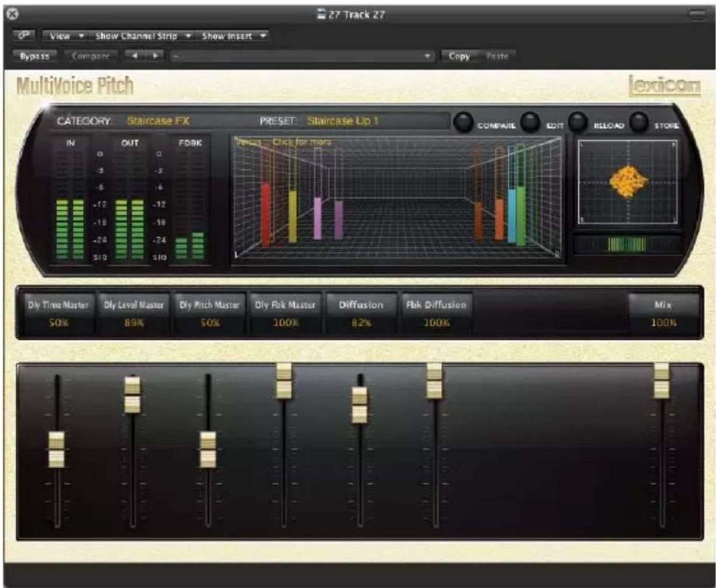Screen dimensions: 716x588
Task: Select the Mix parameter button
Action: 664,312
